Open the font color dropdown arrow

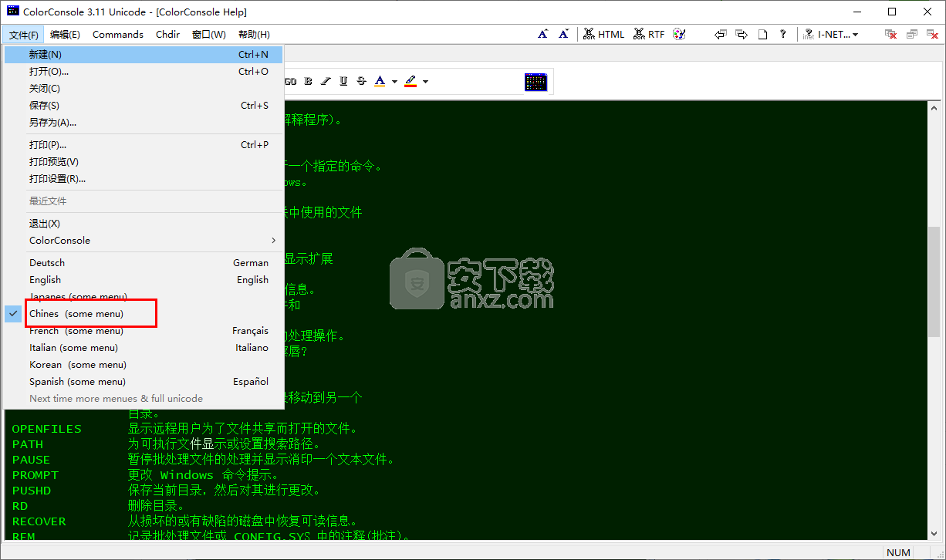coord(394,81)
